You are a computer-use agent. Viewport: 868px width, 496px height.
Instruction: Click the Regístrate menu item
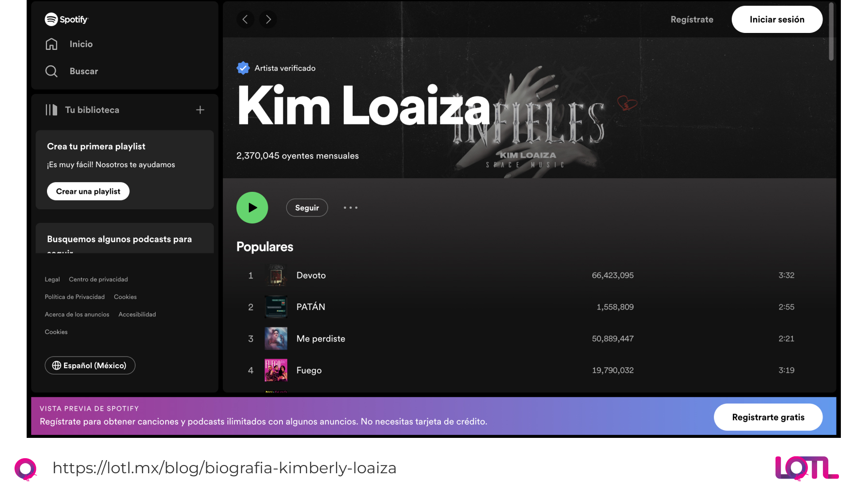coord(692,19)
